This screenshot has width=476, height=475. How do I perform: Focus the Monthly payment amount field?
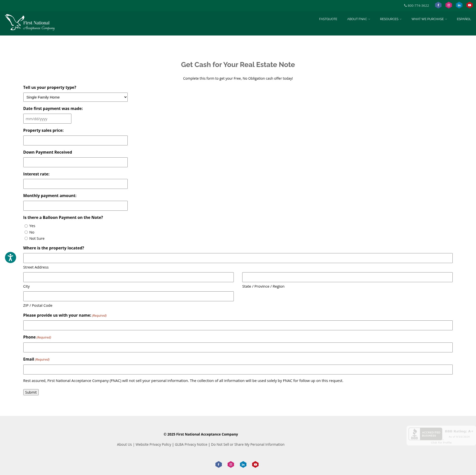(x=75, y=206)
